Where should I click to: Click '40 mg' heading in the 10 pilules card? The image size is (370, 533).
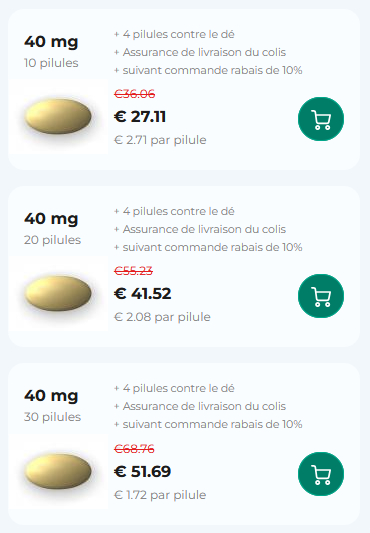coord(51,42)
